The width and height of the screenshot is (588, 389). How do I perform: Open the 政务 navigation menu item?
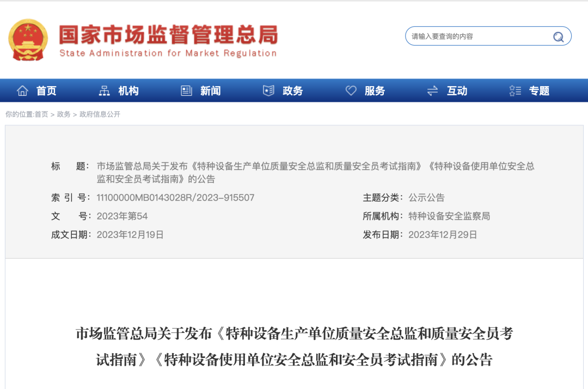(292, 91)
